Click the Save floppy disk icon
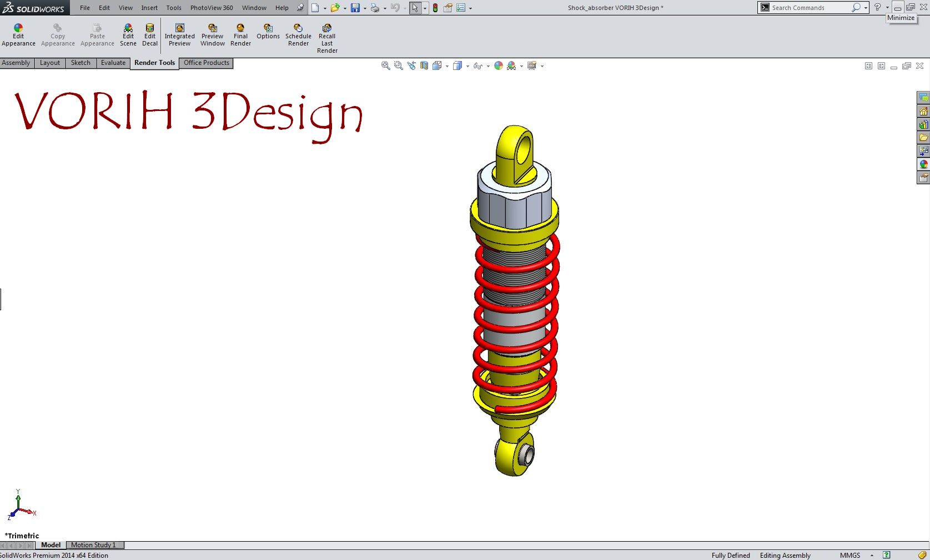930x560 pixels. [x=355, y=8]
